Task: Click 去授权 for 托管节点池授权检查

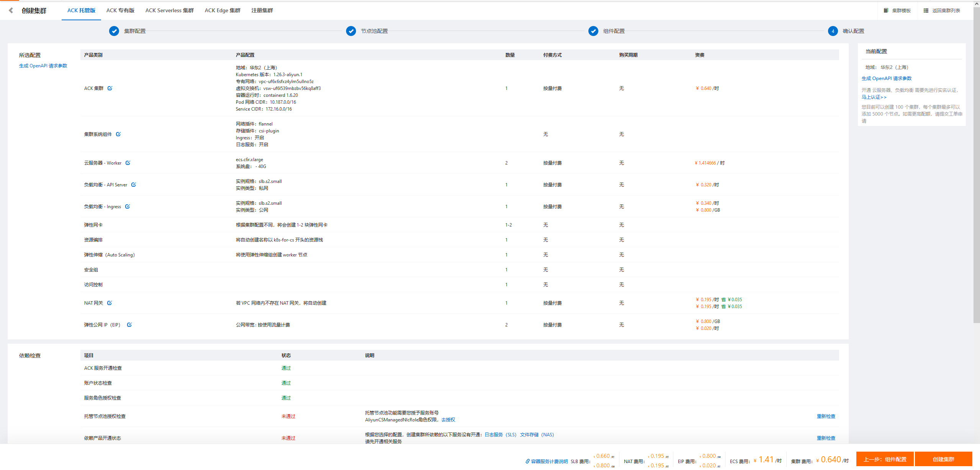Action: (x=448, y=420)
